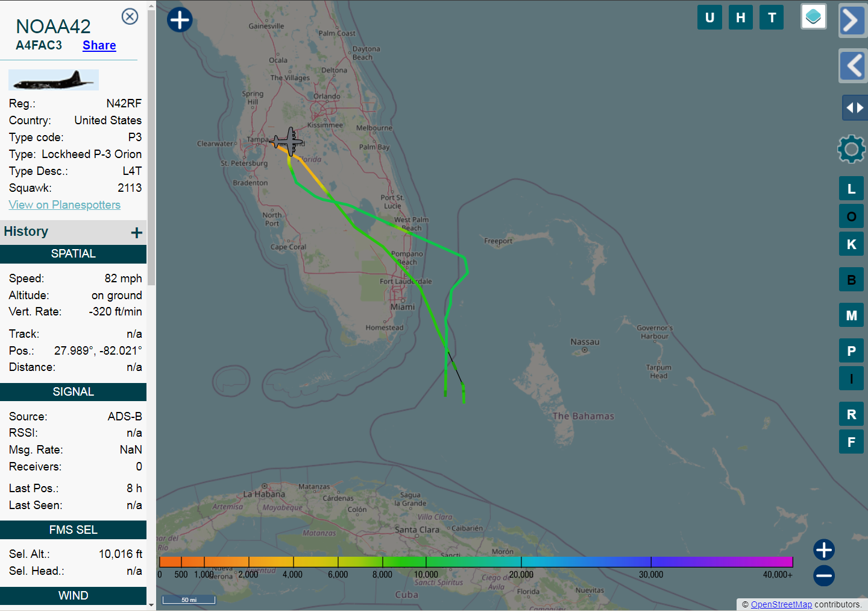This screenshot has height=611, width=868.
Task: Click the speed value 82 mph
Action: pyautogui.click(x=123, y=279)
